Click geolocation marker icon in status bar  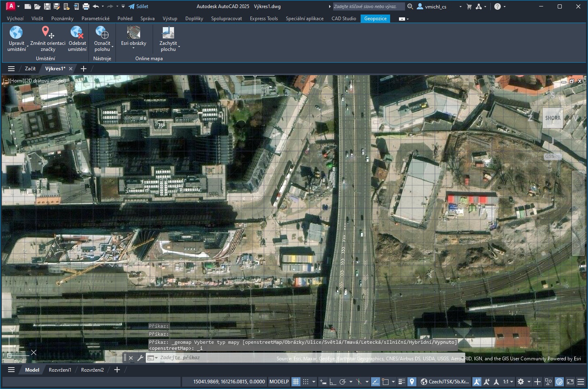(x=412, y=382)
